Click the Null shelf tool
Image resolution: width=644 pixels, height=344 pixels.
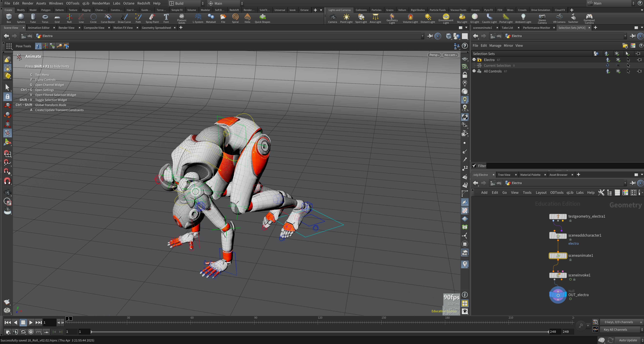(69, 18)
